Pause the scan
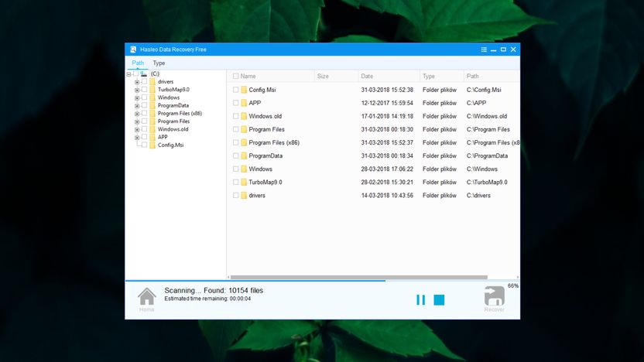Screen dimensions: 644x362 420,300
